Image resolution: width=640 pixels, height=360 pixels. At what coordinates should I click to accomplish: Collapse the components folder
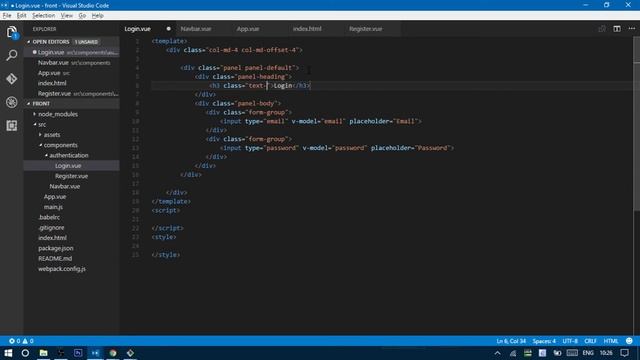[x=60, y=145]
